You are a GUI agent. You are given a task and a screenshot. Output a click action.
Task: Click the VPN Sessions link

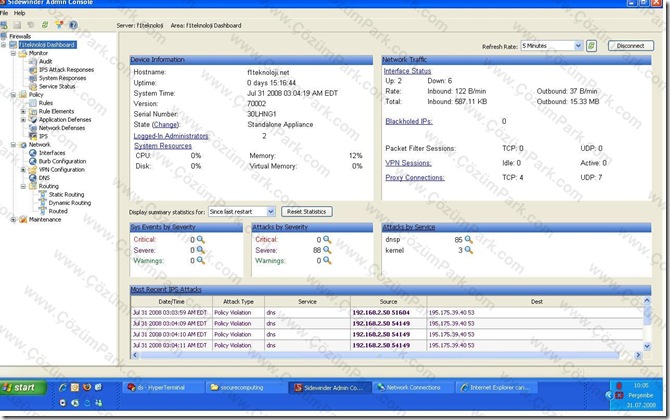tap(408, 163)
